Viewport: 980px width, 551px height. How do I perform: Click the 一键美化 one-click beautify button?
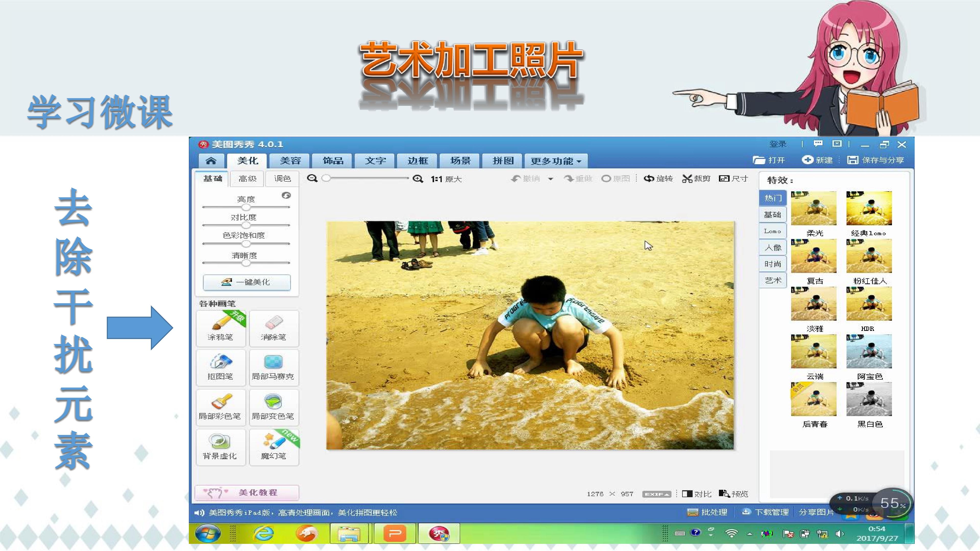[x=247, y=282]
